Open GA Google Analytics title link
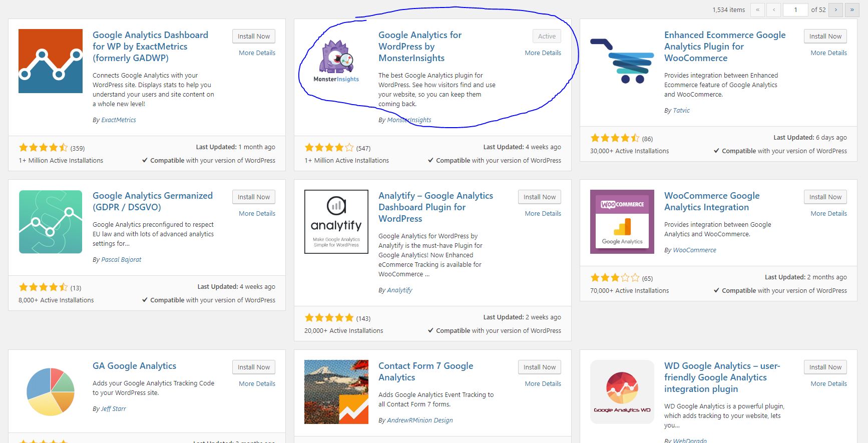 (134, 366)
